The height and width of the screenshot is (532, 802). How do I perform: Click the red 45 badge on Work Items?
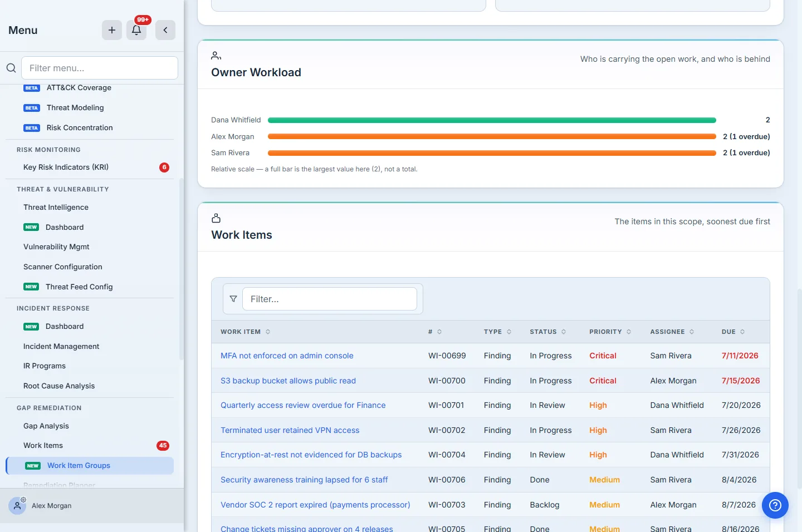click(x=163, y=446)
